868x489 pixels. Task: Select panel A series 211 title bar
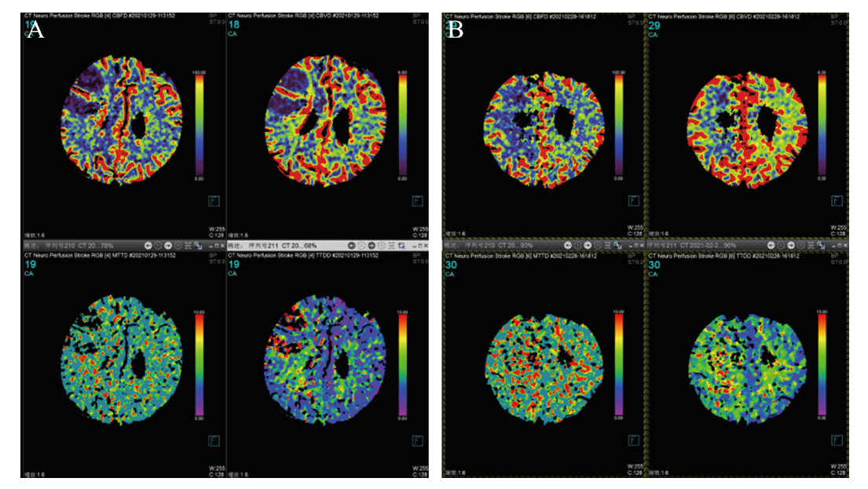[x=283, y=245]
